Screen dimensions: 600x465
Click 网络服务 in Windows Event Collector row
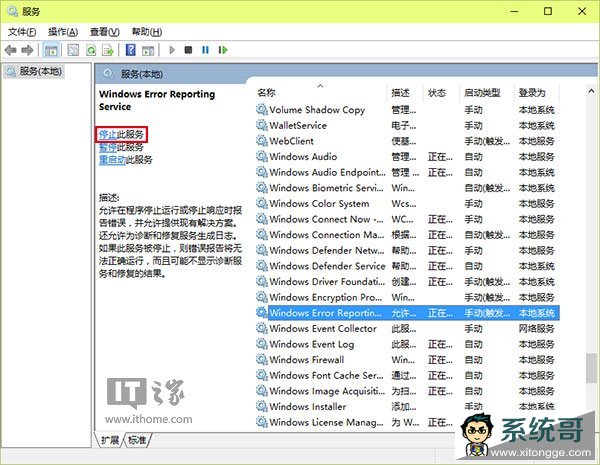(536, 328)
